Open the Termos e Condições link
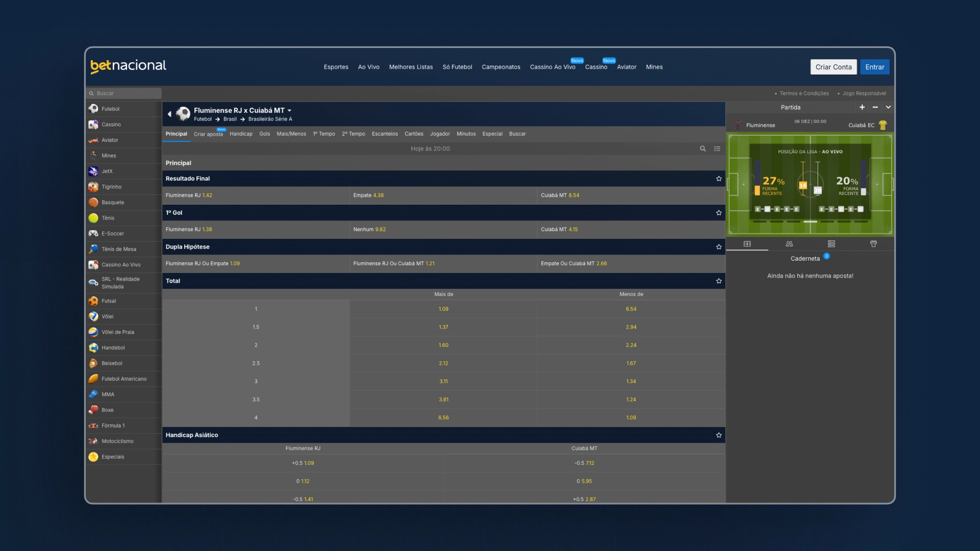The width and height of the screenshot is (980, 551). 804,93
